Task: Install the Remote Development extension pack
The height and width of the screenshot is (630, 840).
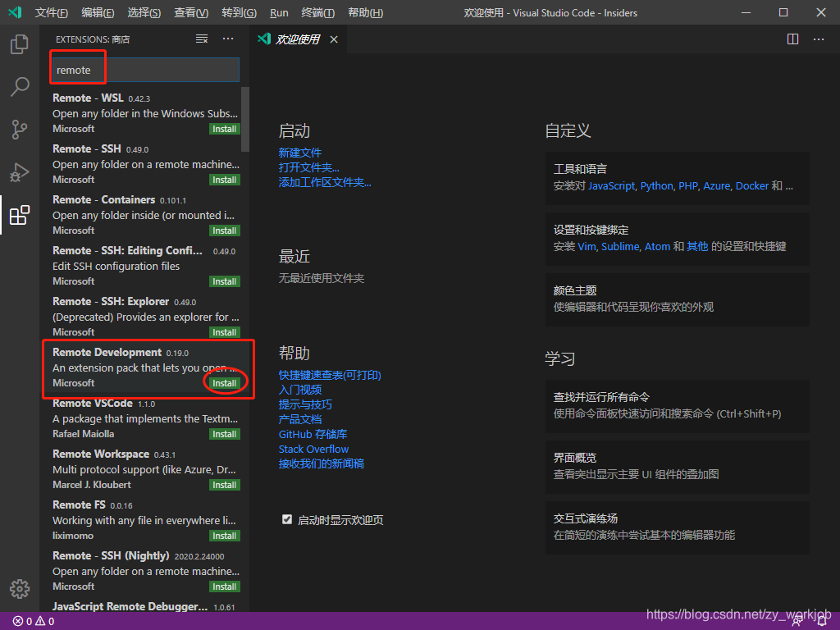Action: tap(225, 384)
